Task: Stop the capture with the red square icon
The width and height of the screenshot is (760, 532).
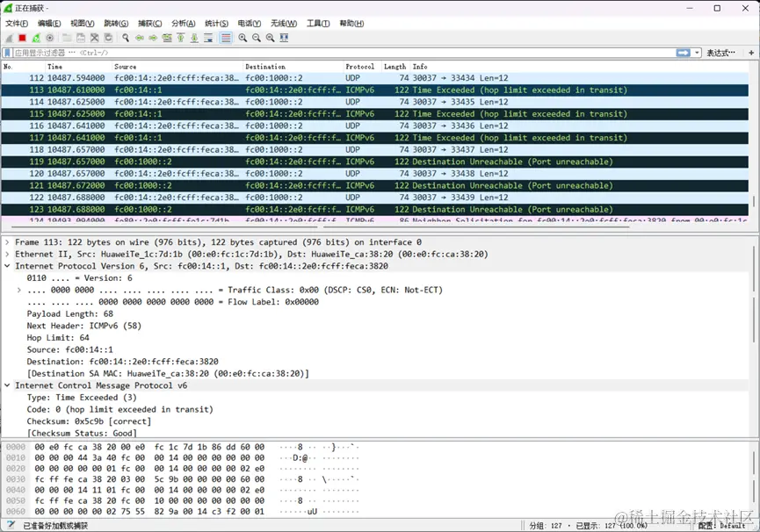Action: coord(22,38)
